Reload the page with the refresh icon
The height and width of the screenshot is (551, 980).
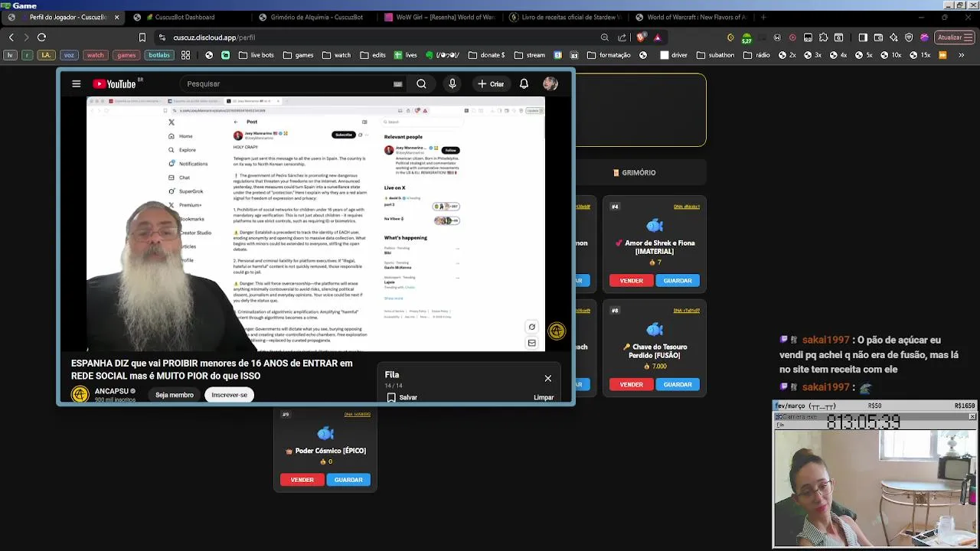tap(41, 37)
